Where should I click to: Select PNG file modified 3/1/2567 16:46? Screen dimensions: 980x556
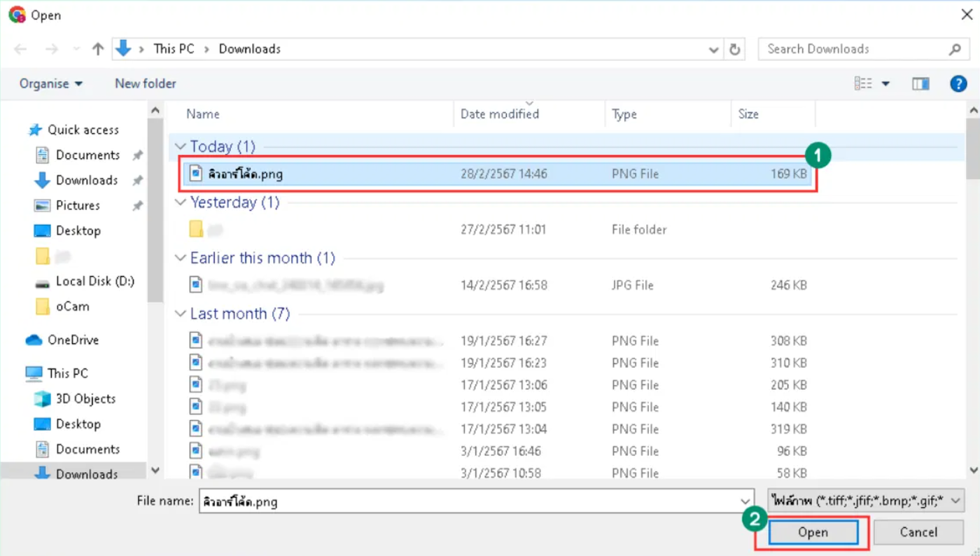(x=498, y=451)
